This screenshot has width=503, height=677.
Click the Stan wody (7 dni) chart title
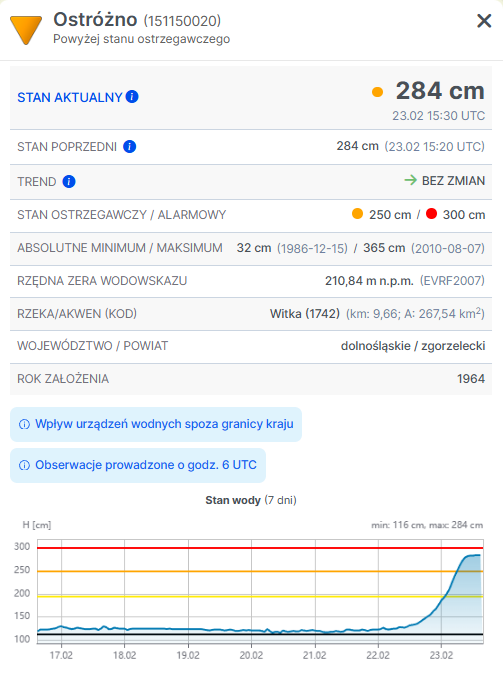tap(251, 500)
